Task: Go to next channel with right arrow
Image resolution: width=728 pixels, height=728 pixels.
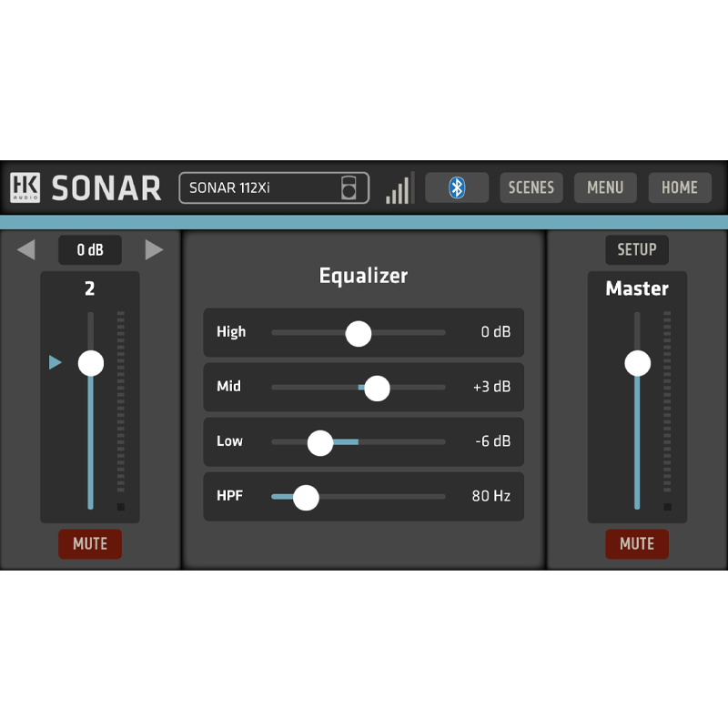Action: (154, 249)
